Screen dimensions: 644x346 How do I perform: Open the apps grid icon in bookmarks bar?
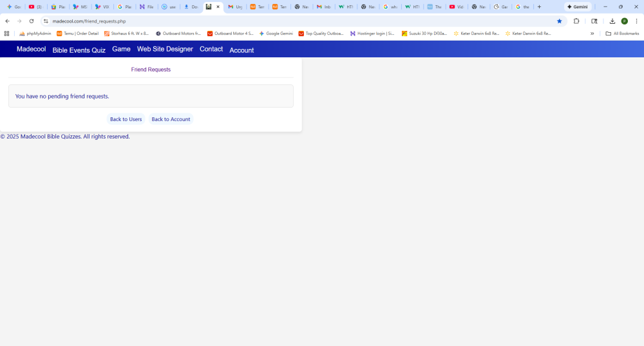pyautogui.click(x=7, y=34)
